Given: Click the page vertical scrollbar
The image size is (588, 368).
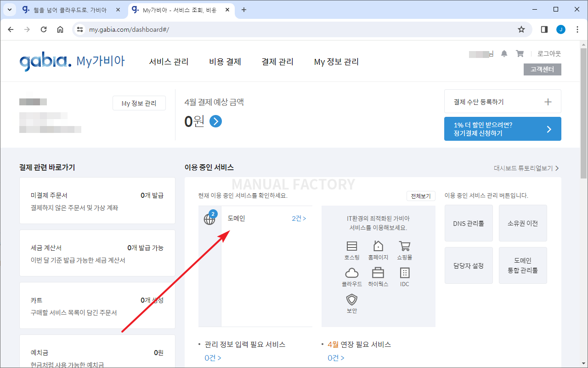Looking at the screenshot, I should pyautogui.click(x=584, y=113).
